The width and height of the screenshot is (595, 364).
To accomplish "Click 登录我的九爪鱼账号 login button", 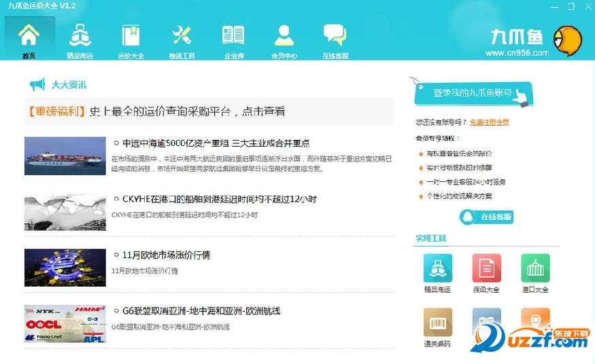I will pos(473,93).
